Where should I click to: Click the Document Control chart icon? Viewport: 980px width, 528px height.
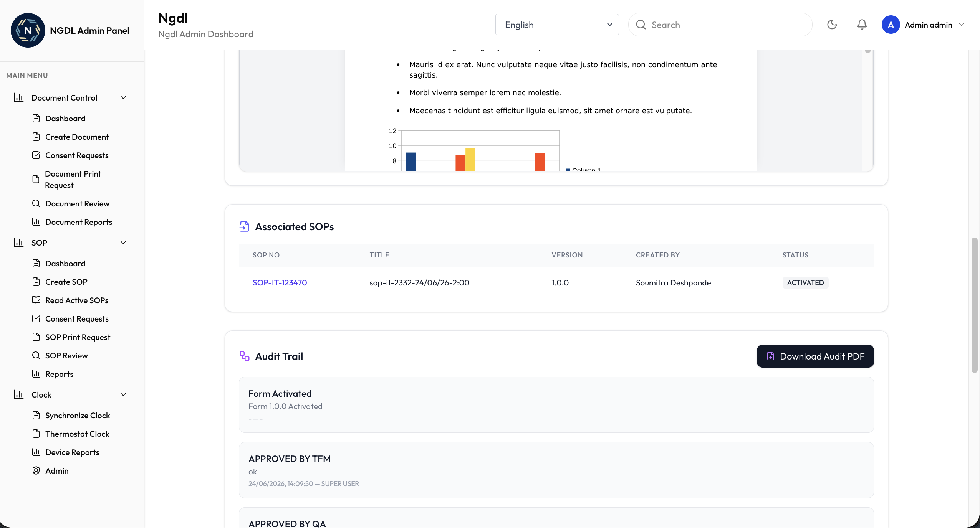(x=18, y=97)
